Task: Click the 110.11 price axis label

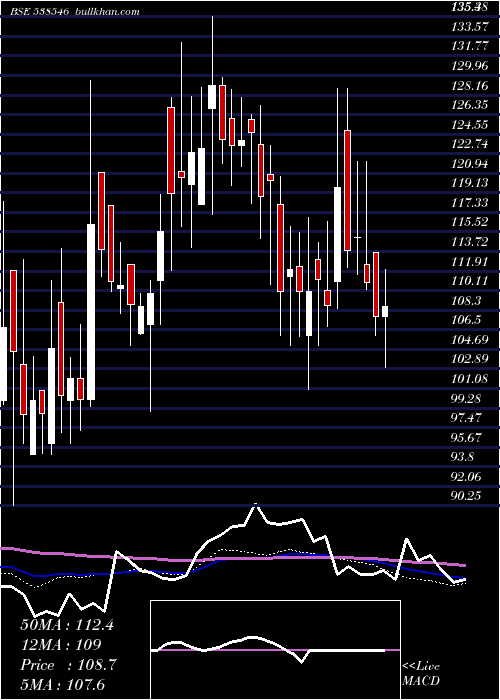Action: 469,281
